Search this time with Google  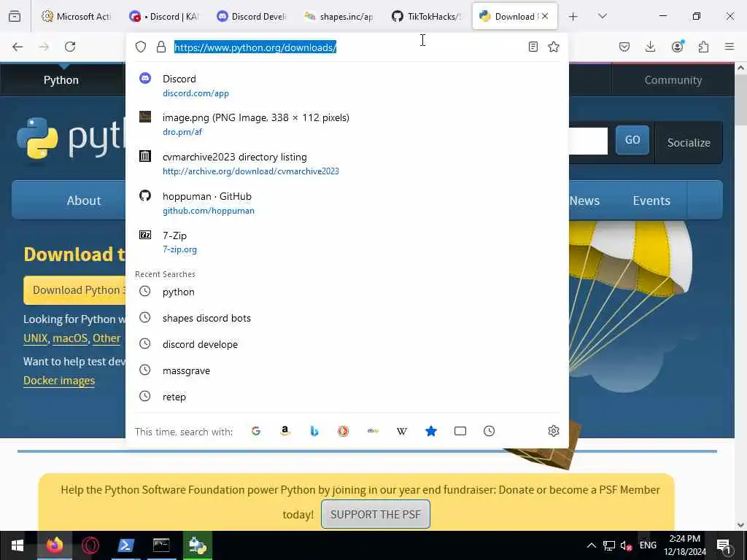tap(256, 431)
